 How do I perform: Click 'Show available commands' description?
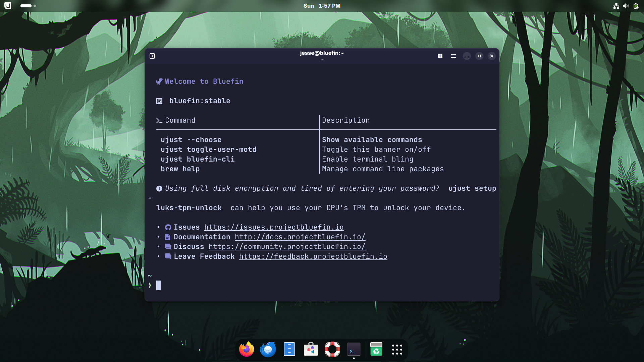coord(372,140)
